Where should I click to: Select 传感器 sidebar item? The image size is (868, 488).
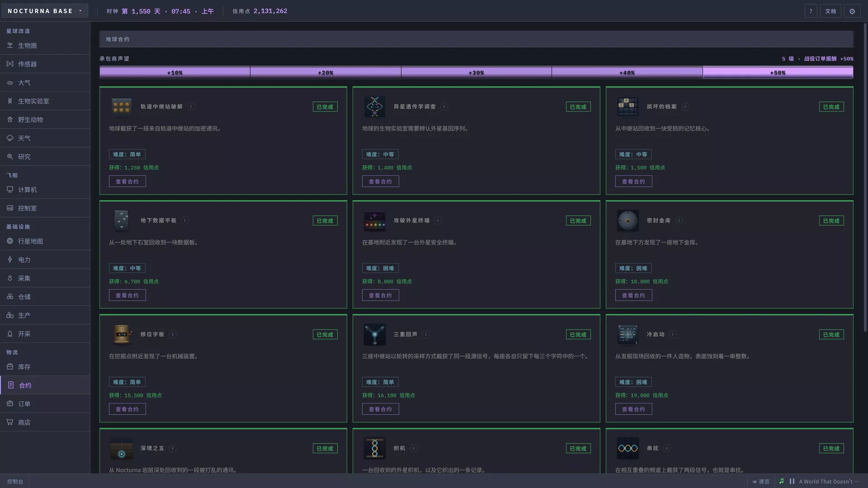(x=45, y=64)
